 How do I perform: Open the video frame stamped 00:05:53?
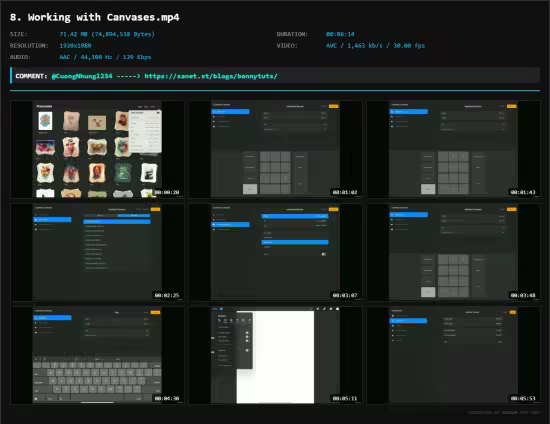coord(454,355)
